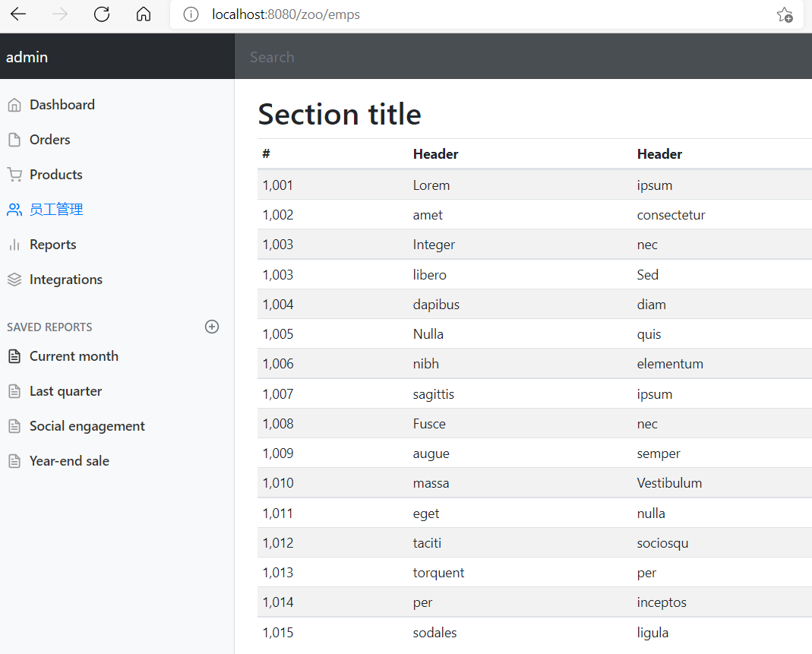Open the Orders sidebar link
The width and height of the screenshot is (812, 654).
tap(49, 140)
